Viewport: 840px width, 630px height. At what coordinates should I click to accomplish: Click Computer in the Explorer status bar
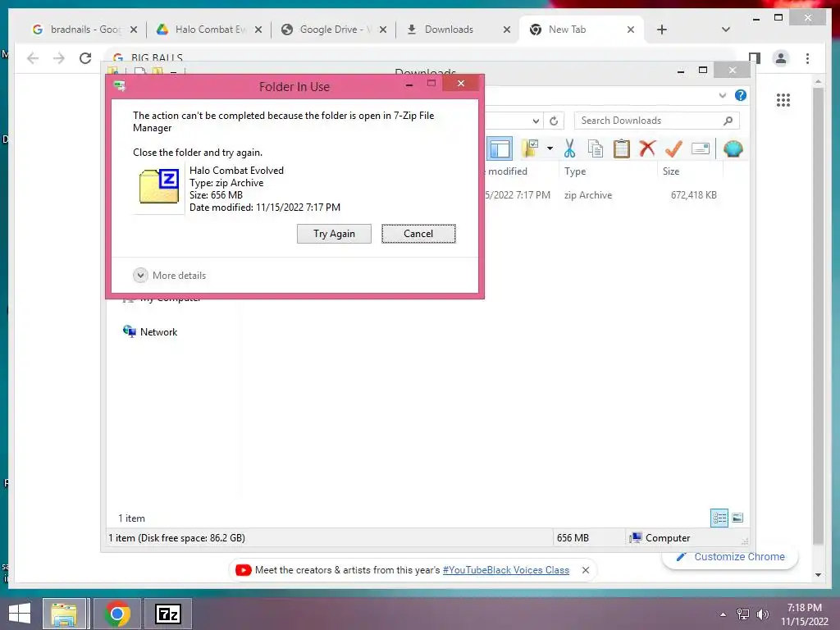660,538
